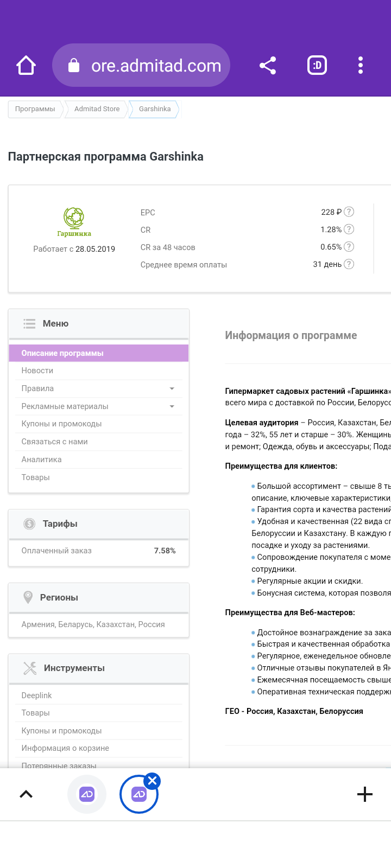Open Связаться с нами

(99, 442)
